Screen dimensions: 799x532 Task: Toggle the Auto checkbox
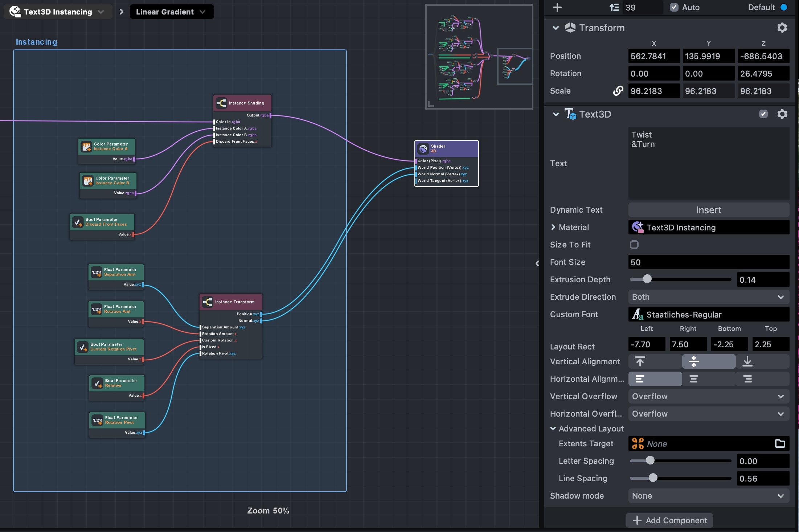point(674,7)
